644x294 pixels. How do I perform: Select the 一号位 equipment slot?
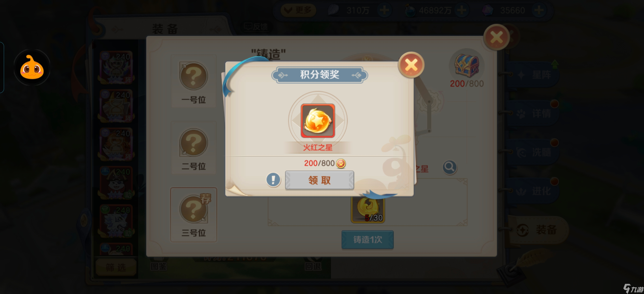tap(193, 81)
